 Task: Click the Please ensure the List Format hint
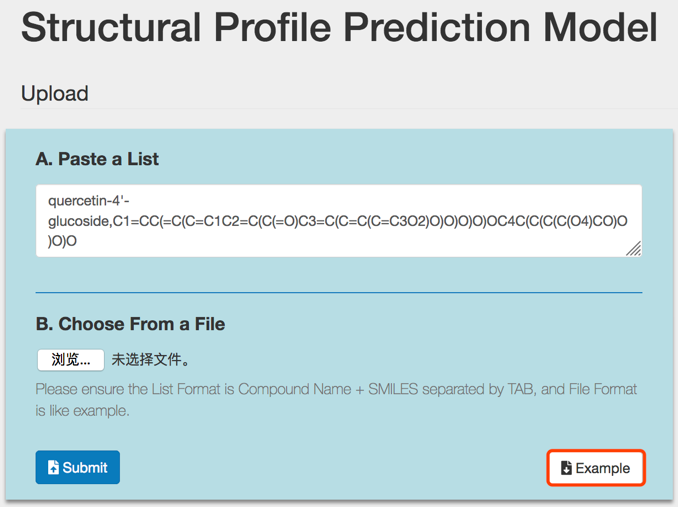[x=336, y=399]
